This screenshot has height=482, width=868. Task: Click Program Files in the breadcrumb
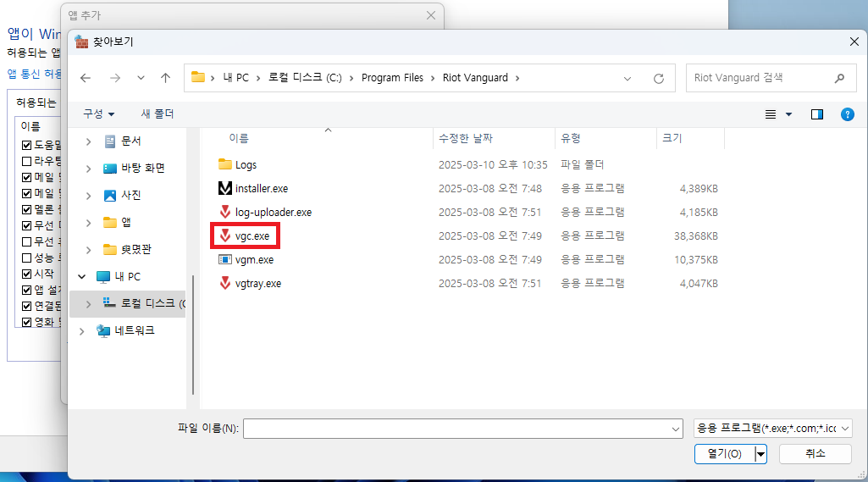point(392,78)
